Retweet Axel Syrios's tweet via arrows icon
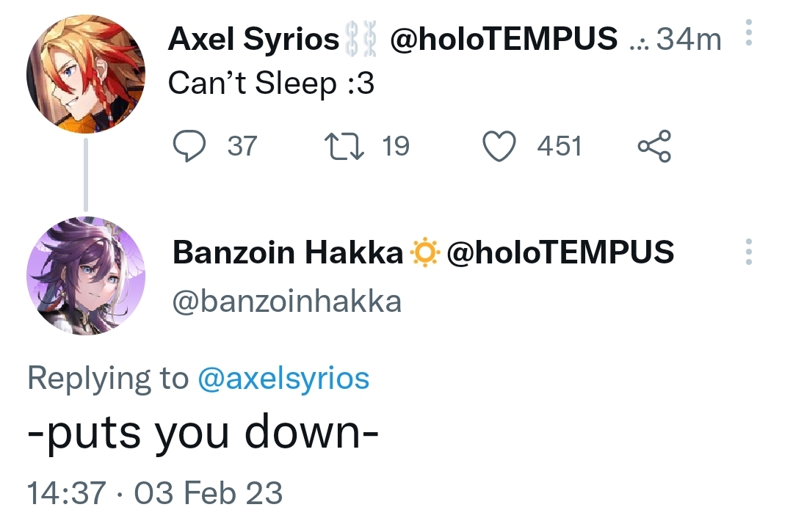 click(343, 146)
